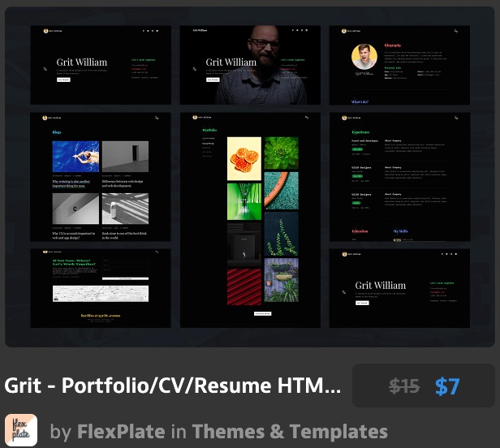
Task: Click the map in the contact page preview
Action: pyautogui.click(x=101, y=293)
